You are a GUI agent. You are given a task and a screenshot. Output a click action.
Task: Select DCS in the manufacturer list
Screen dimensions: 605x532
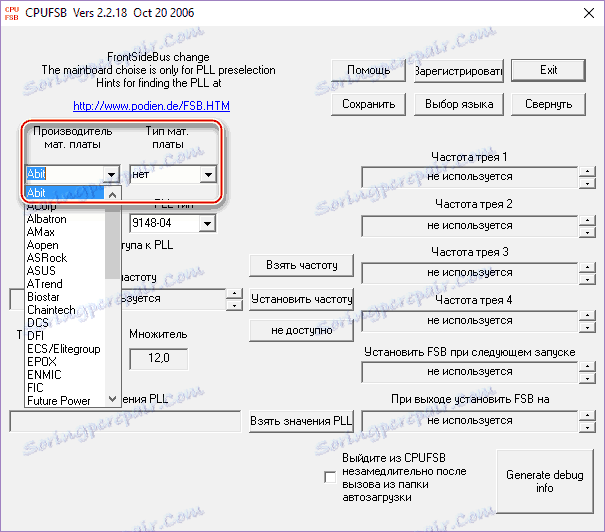pos(65,323)
